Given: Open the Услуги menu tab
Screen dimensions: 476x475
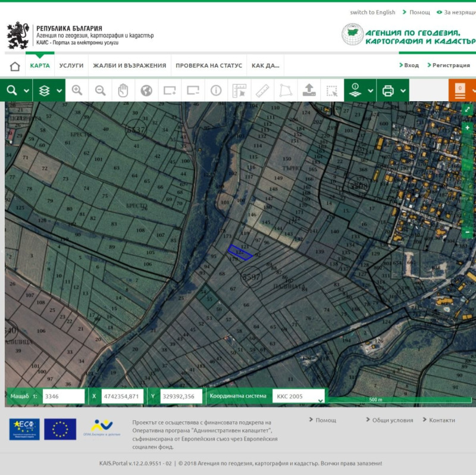Looking at the screenshot, I should (71, 65).
